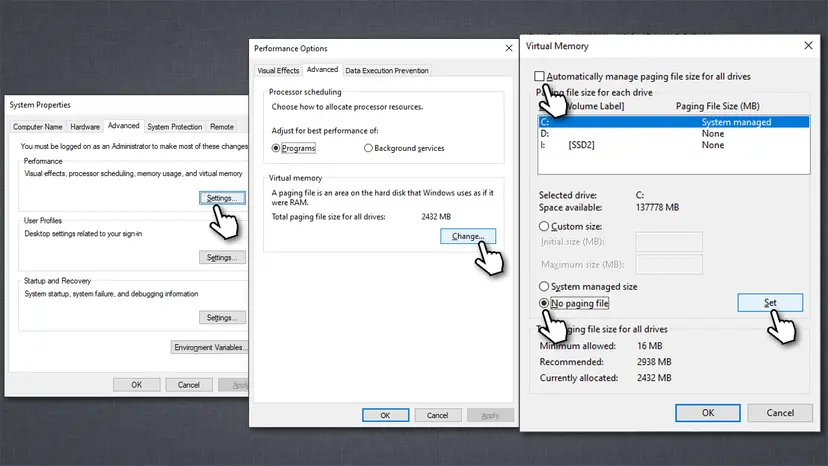Close the Virtual Memory window
The height and width of the screenshot is (466, 828).
tap(808, 46)
